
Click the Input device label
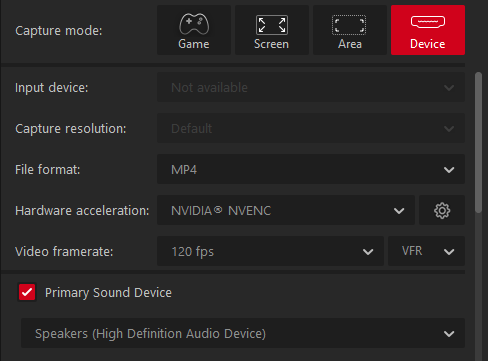pos(52,88)
